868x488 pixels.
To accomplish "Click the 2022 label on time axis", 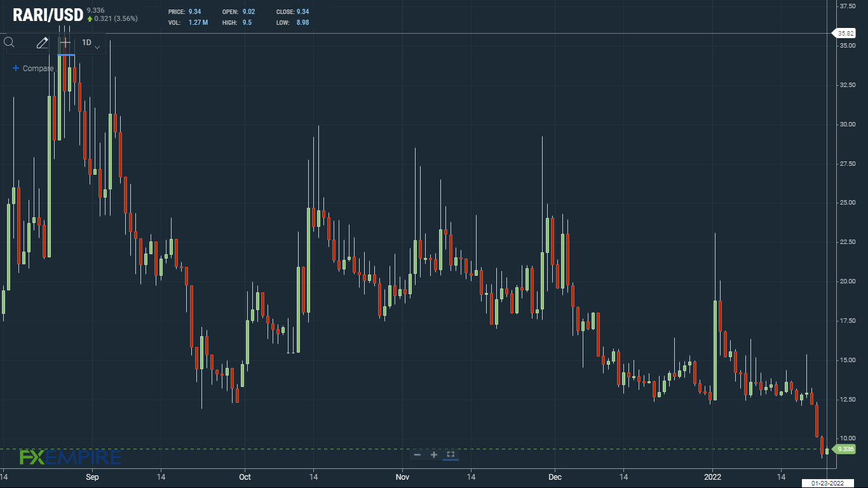I will pyautogui.click(x=713, y=477).
